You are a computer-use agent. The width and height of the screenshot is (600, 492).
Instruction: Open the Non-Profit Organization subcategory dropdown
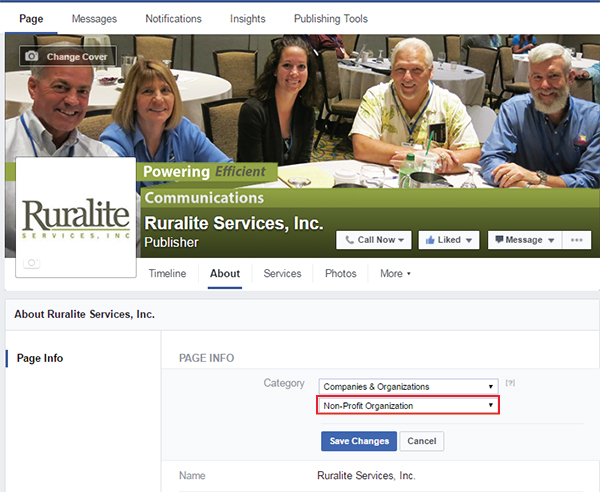click(408, 405)
